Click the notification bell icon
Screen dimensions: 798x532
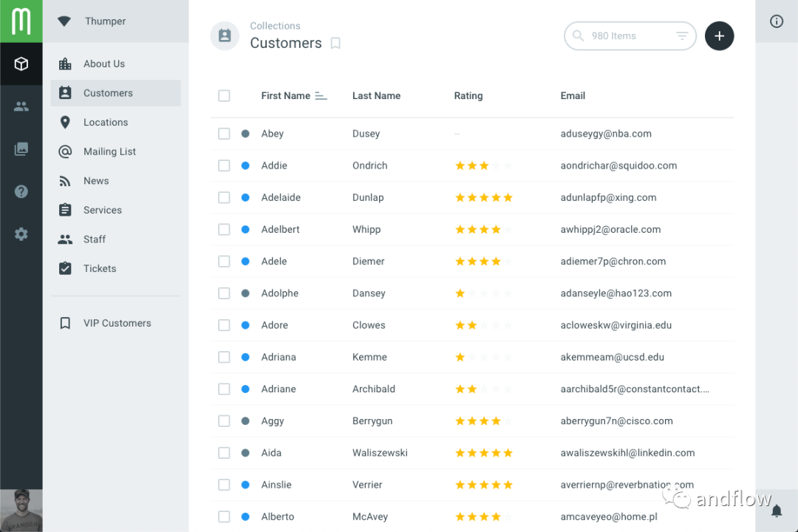pos(777,511)
